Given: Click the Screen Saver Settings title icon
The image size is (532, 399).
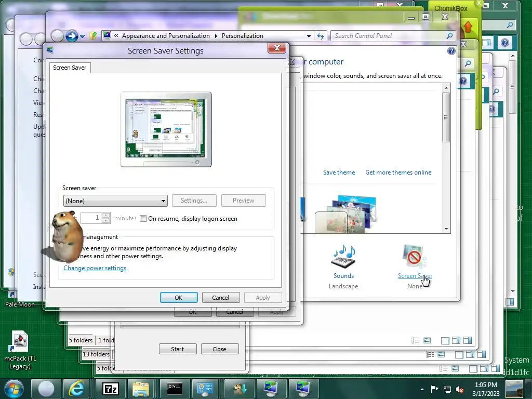Looking at the screenshot, I should tap(50, 50).
